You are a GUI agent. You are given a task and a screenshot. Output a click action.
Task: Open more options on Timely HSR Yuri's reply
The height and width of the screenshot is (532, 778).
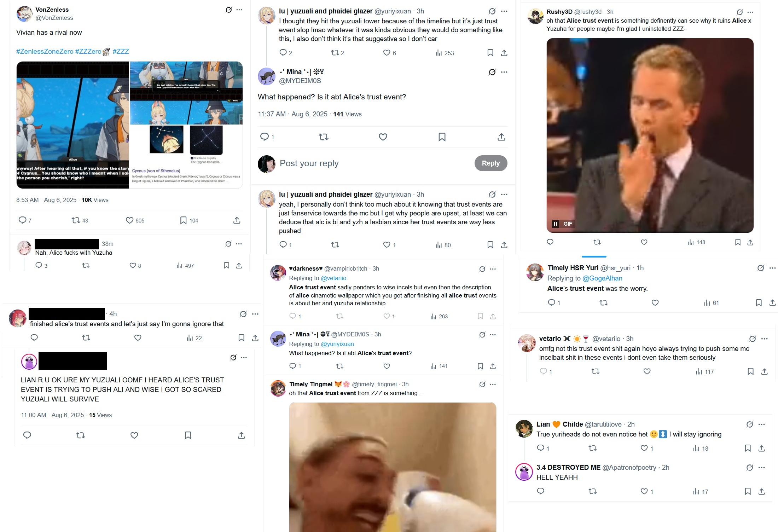pyautogui.click(x=773, y=268)
